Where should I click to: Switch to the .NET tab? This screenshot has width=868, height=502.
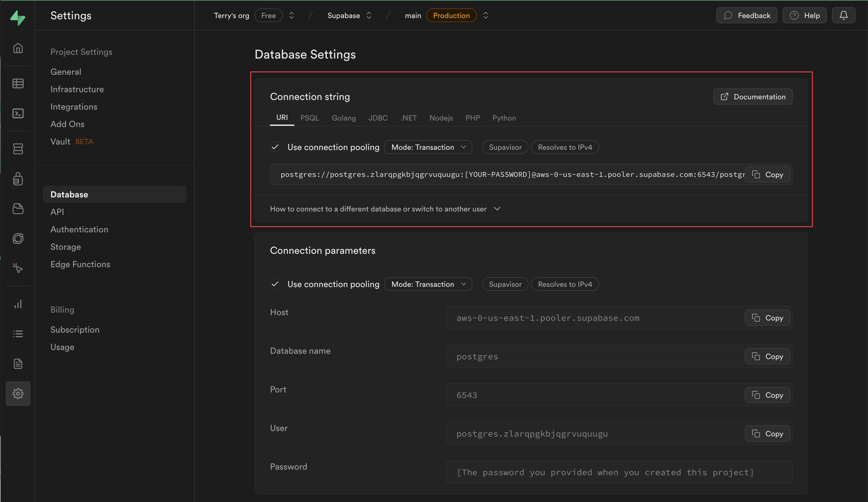pos(408,118)
